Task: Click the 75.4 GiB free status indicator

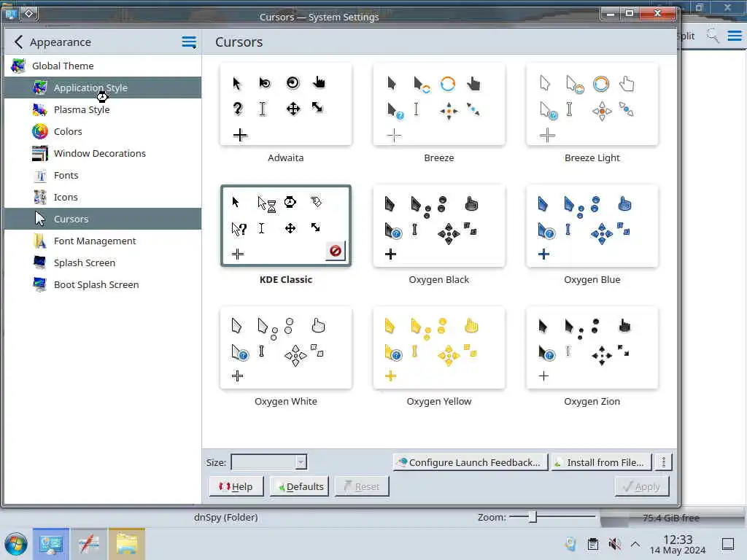Action: click(x=671, y=518)
